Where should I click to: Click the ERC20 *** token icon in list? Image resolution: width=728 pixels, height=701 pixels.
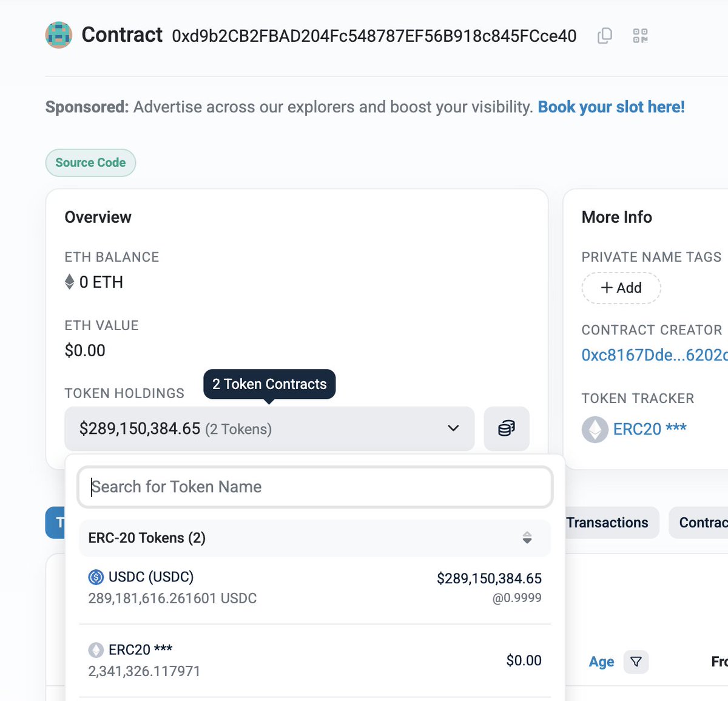tap(96, 650)
